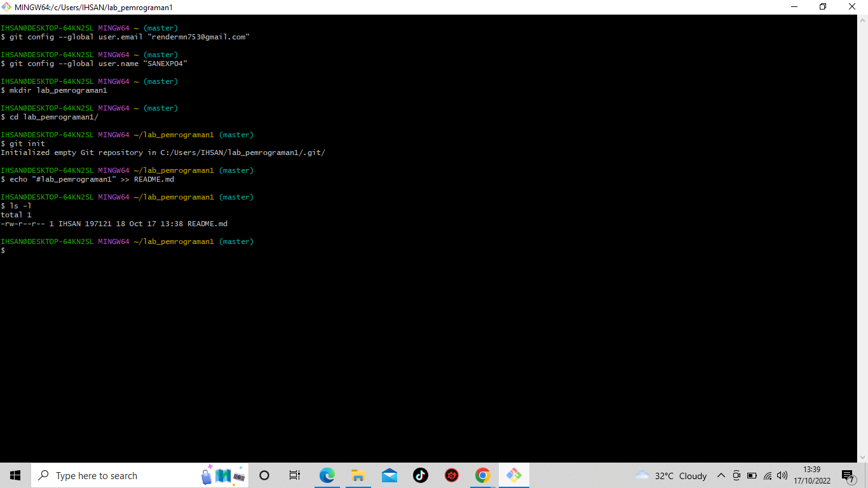The image size is (868, 488).
Task: Open Wi-Fi networks from the system tray
Action: 766,475
